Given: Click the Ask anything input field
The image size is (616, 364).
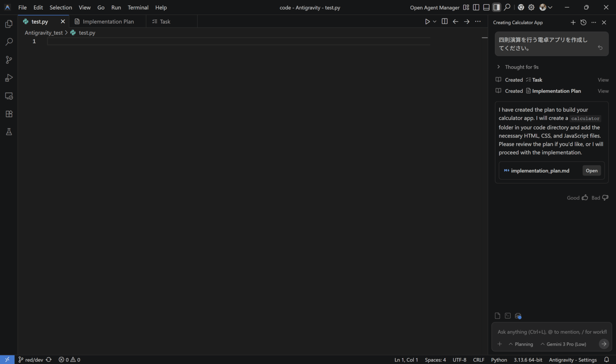Looking at the screenshot, I should tap(551, 332).
